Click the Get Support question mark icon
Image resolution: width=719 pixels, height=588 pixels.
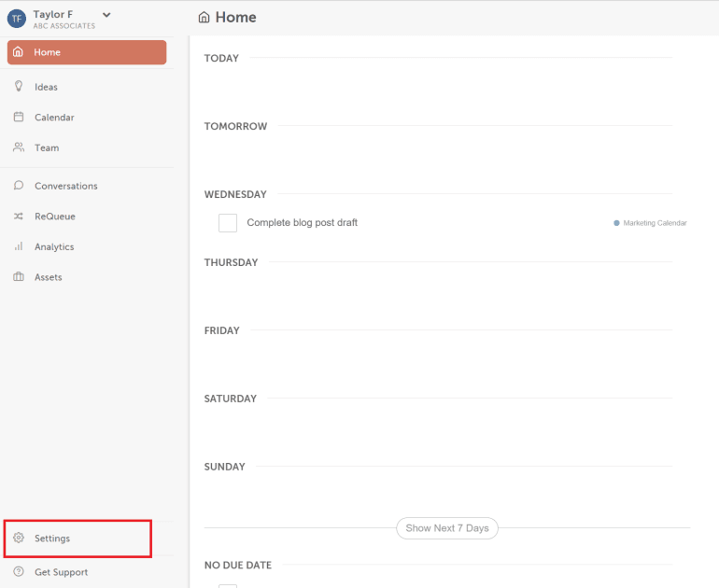click(x=19, y=571)
